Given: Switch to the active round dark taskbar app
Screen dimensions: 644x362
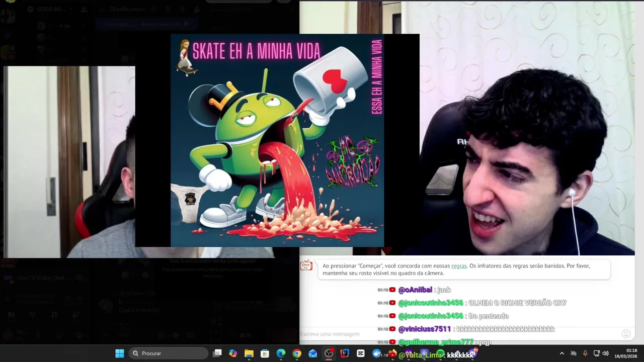Looking at the screenshot, I should [329, 353].
